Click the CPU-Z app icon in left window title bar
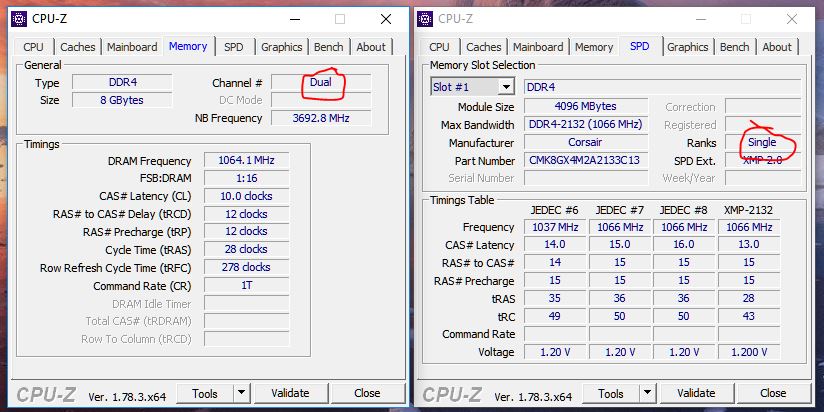 point(19,19)
